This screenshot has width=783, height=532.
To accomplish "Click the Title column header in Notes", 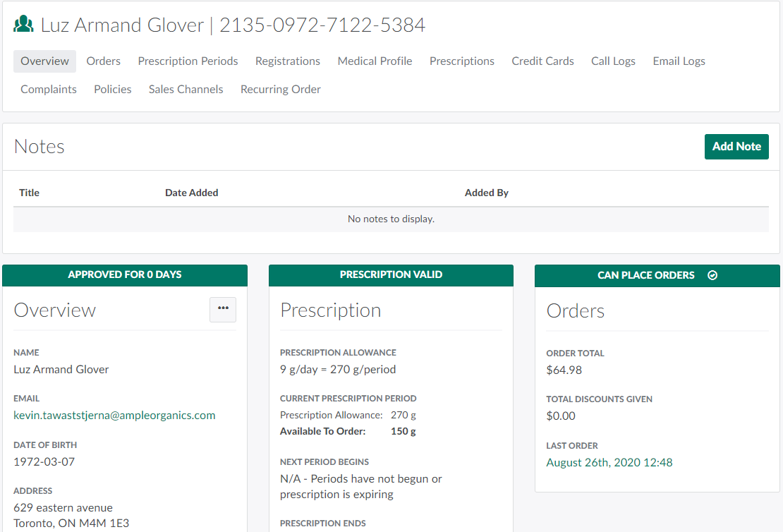I will point(30,193).
